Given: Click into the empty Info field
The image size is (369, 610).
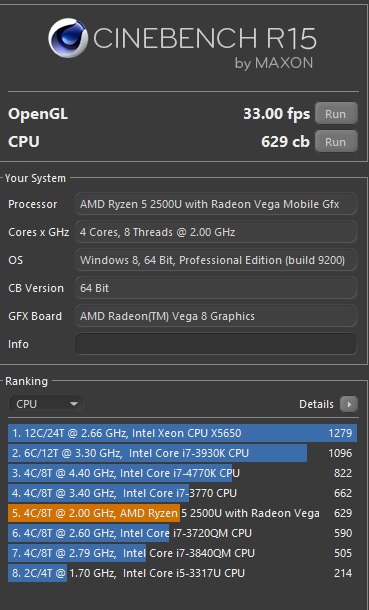Looking at the screenshot, I should point(216,344).
